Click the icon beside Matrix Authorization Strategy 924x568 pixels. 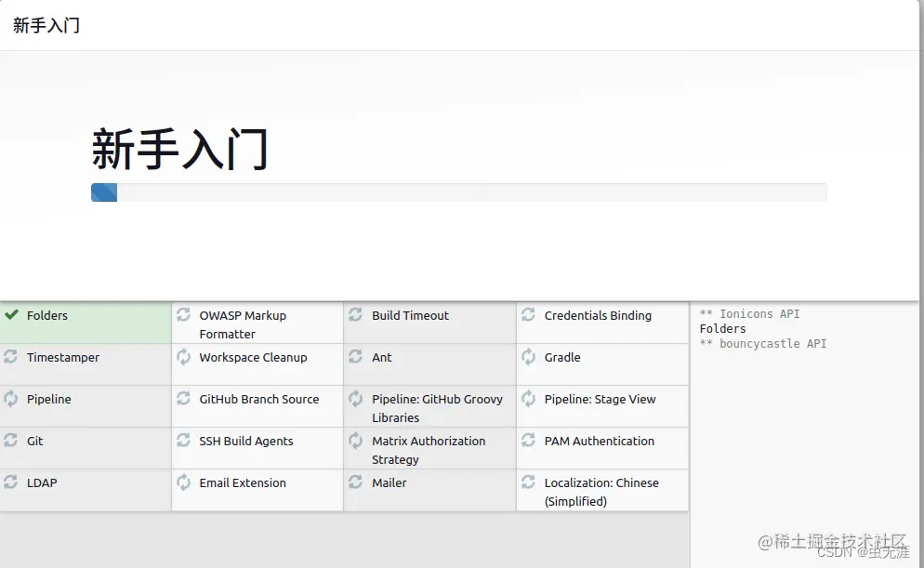(355, 440)
